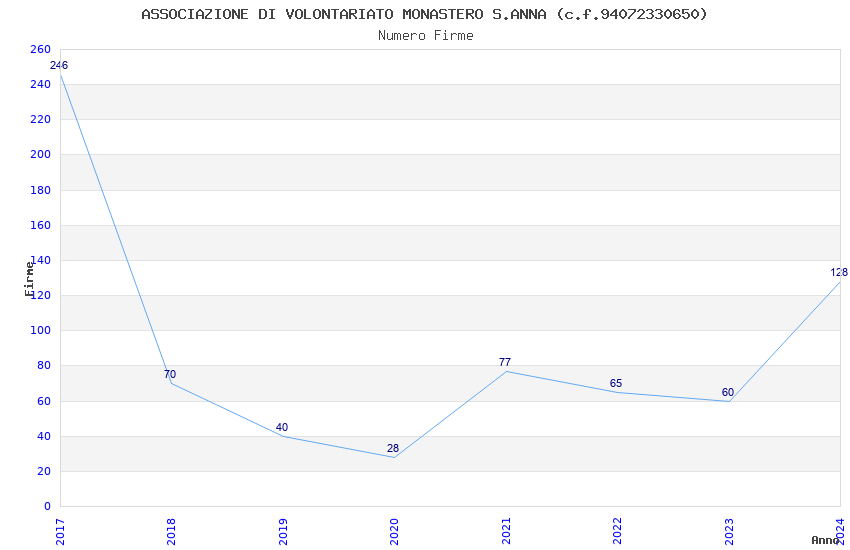Click the y-axis value 0

coord(48,506)
